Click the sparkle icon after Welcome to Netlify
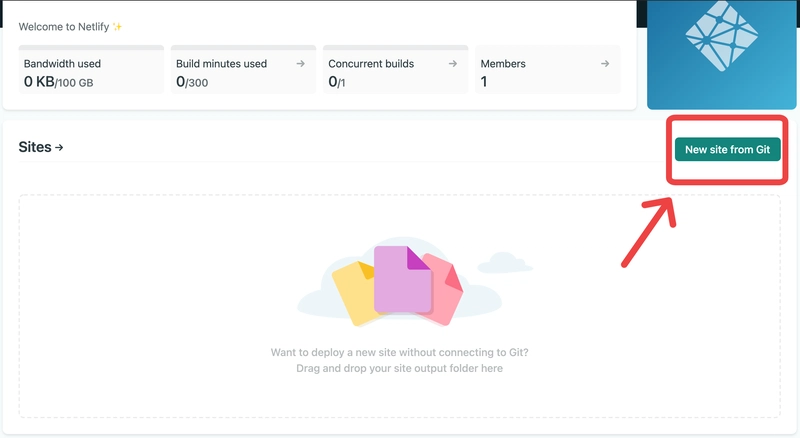This screenshot has width=800, height=438. (x=117, y=27)
